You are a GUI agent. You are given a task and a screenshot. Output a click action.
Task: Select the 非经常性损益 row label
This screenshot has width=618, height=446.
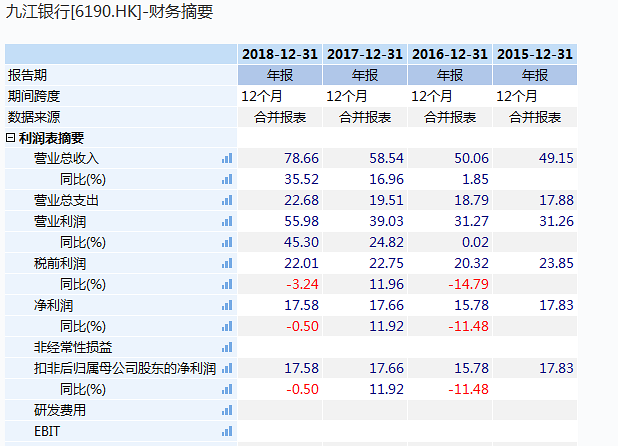(73, 348)
